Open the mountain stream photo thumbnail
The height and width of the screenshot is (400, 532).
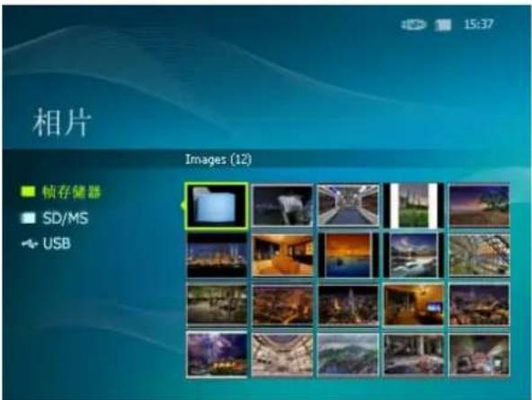pos(413,255)
